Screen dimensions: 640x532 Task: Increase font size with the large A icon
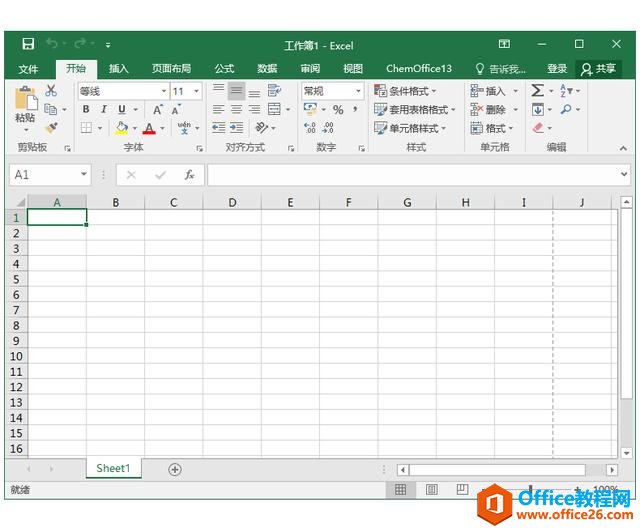coord(158,109)
